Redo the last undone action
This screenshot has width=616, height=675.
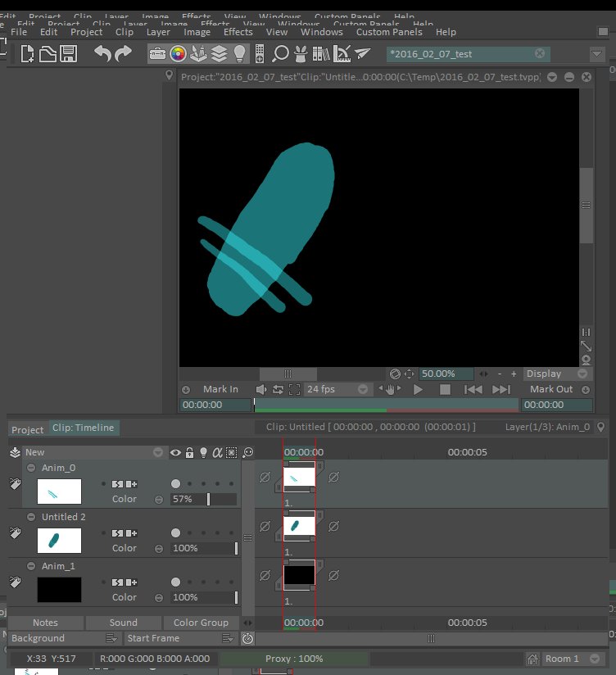(123, 54)
